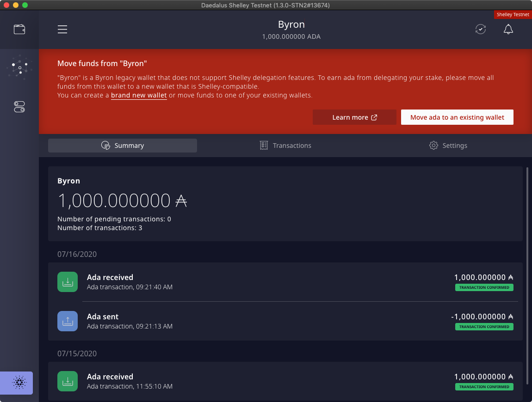This screenshot has height=402, width=532.
Task: Click the -1,000.000000 sent amount
Action: [482, 317]
